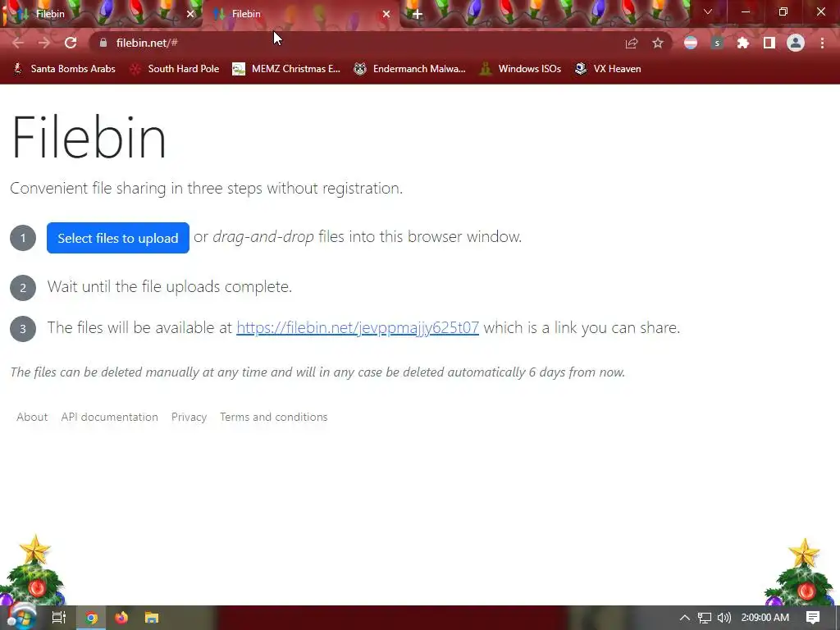Screen dimensions: 840x630
Task: Bookmark this tab with the star
Action: point(657,43)
